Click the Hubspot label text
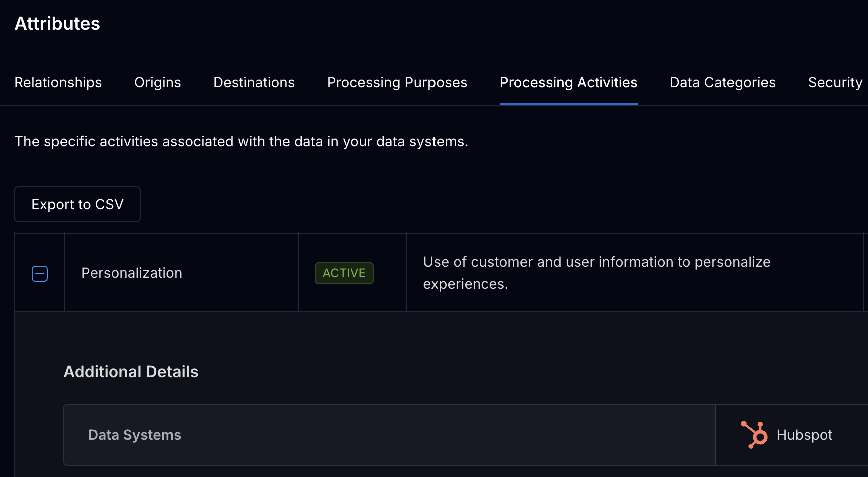The image size is (868, 477). (804, 435)
